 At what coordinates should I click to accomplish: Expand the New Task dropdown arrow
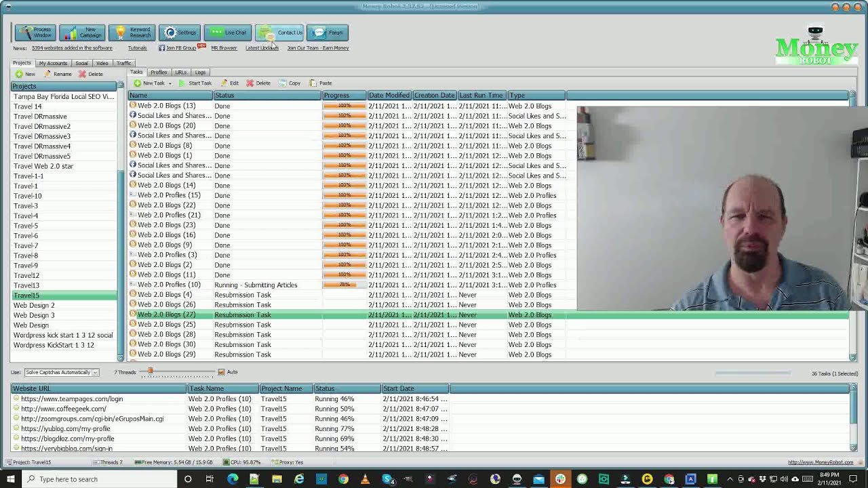coord(170,83)
